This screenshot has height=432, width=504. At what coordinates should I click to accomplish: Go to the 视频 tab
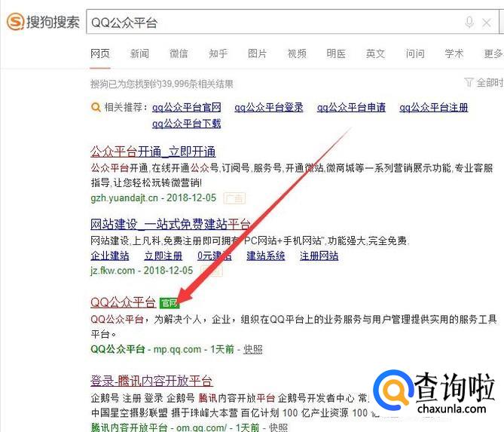(297, 54)
